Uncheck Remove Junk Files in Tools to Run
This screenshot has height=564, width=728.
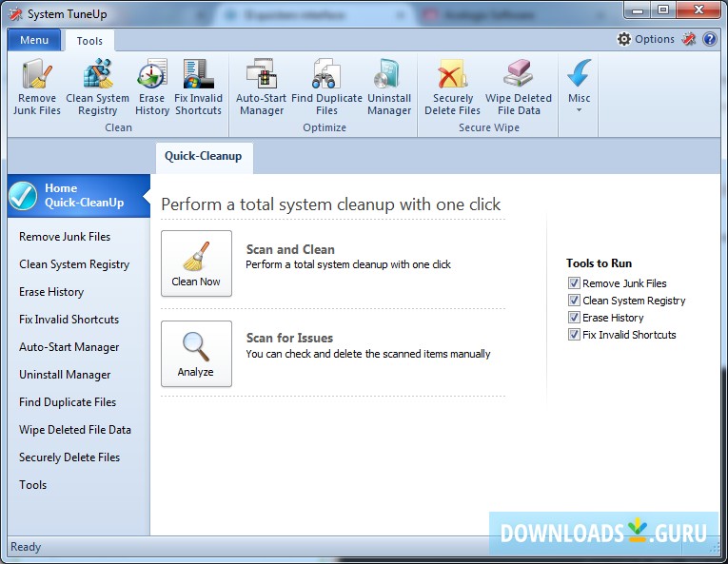click(574, 282)
